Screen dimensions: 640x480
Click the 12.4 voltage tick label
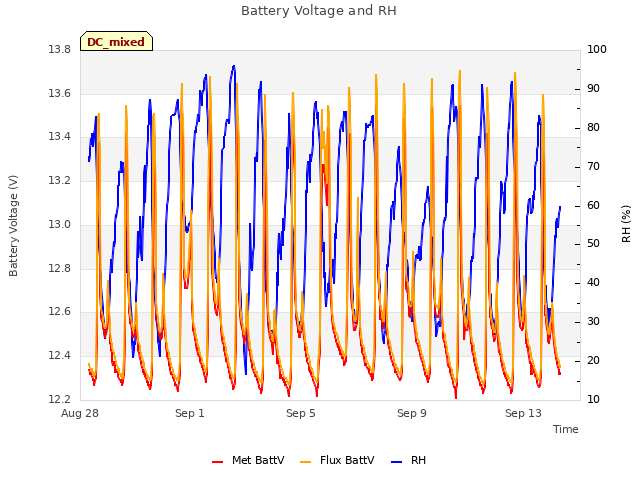(x=60, y=356)
